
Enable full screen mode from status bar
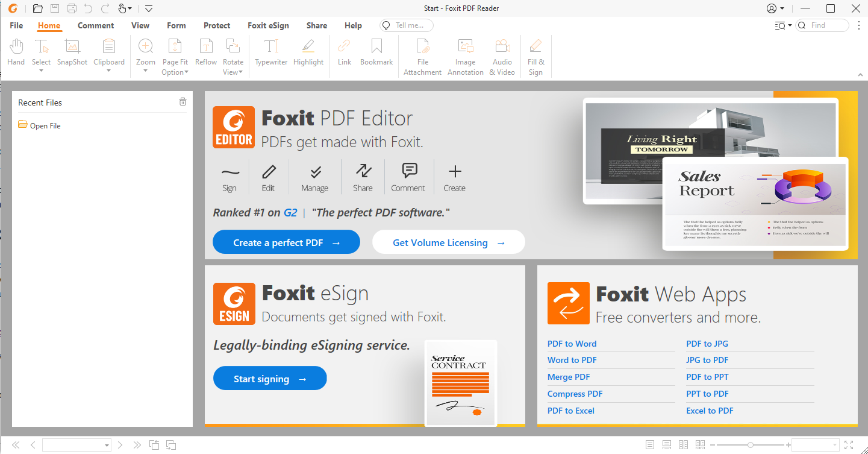(849, 445)
